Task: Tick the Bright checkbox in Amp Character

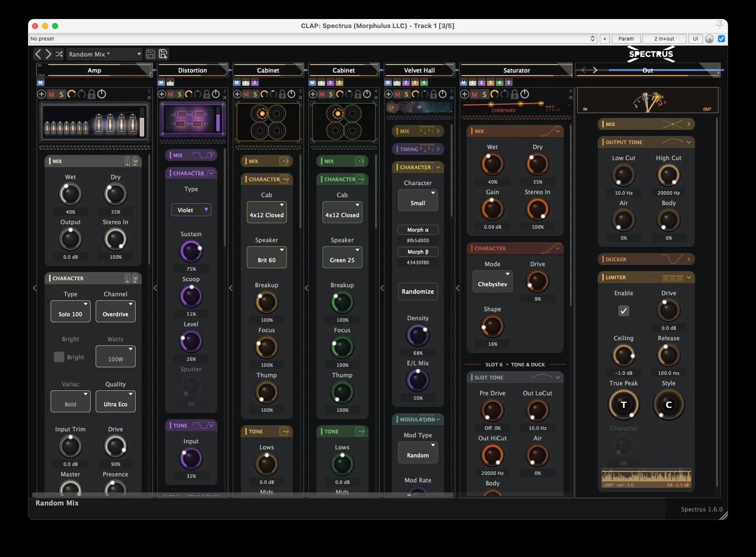Action: pyautogui.click(x=59, y=357)
